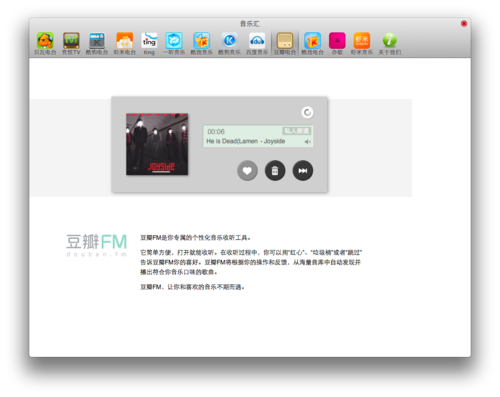Open 一听音乐 service
This screenshot has height=397, width=500.
click(174, 44)
